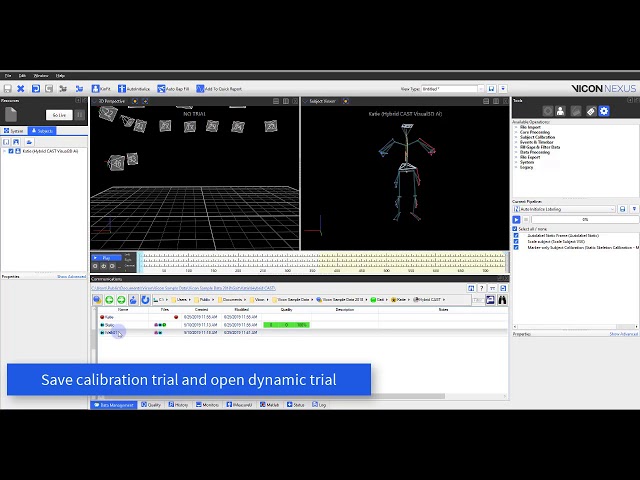The width and height of the screenshot is (640, 480).
Task: Toggle Marker only Subject Calibration step checkbox
Action: [x=516, y=247]
